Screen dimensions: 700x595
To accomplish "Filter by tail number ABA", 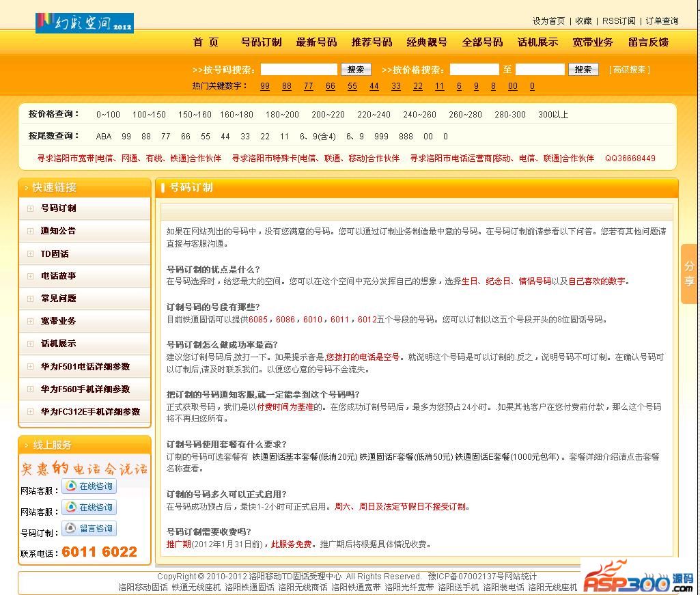I will [x=104, y=137].
